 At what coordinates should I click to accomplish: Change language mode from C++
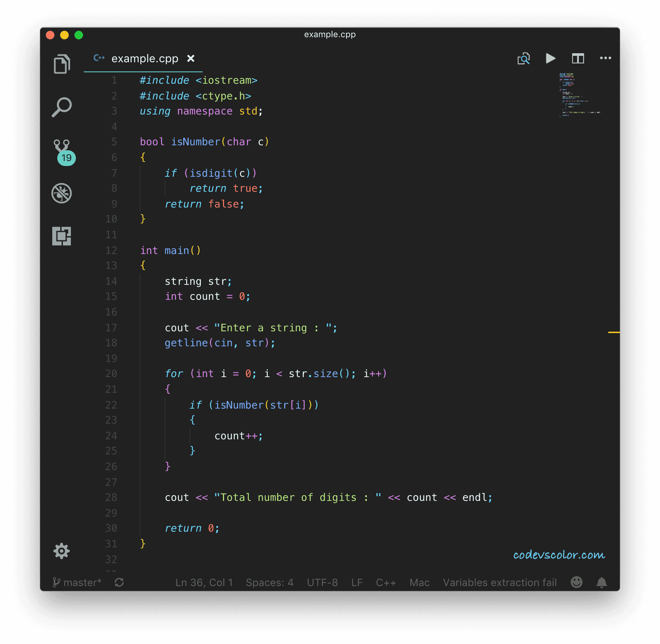coord(386,582)
